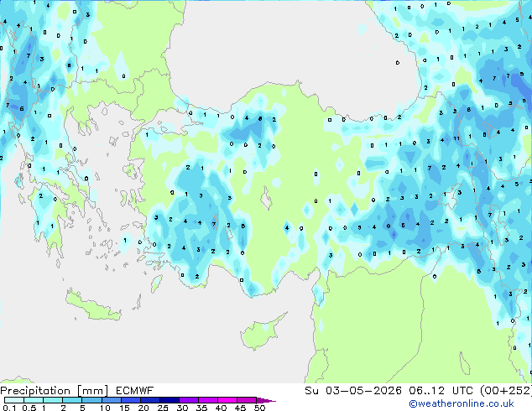Click the 40–45 mm magenta legend color box
Viewport: 532px width, 411px height.
(227, 400)
